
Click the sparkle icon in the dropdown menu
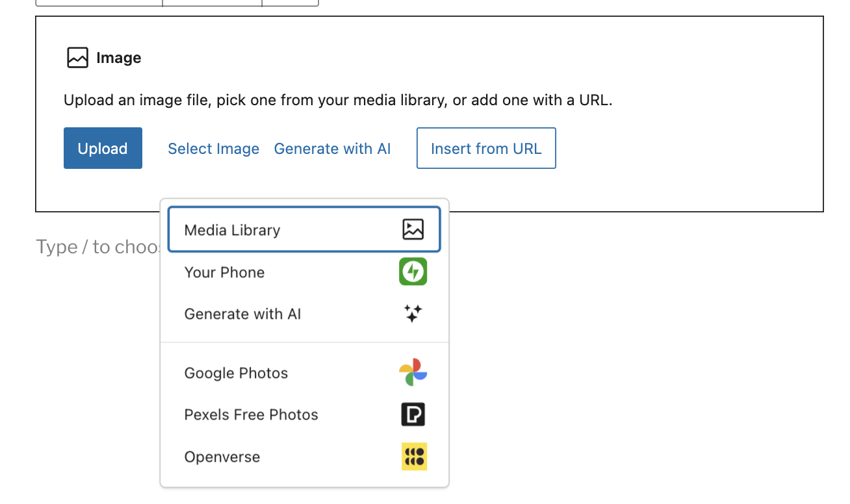pyautogui.click(x=413, y=314)
